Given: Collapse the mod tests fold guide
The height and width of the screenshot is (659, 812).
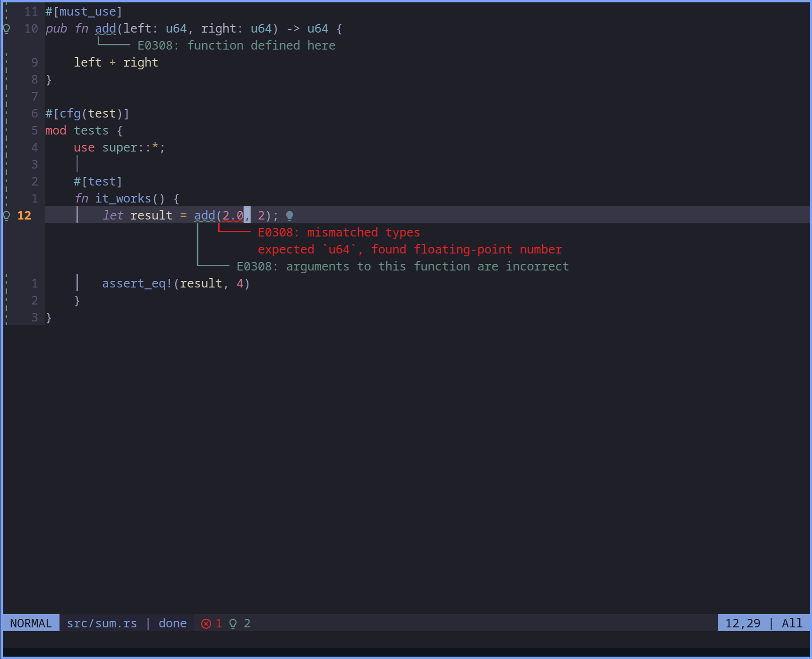Looking at the screenshot, I should click(x=77, y=164).
